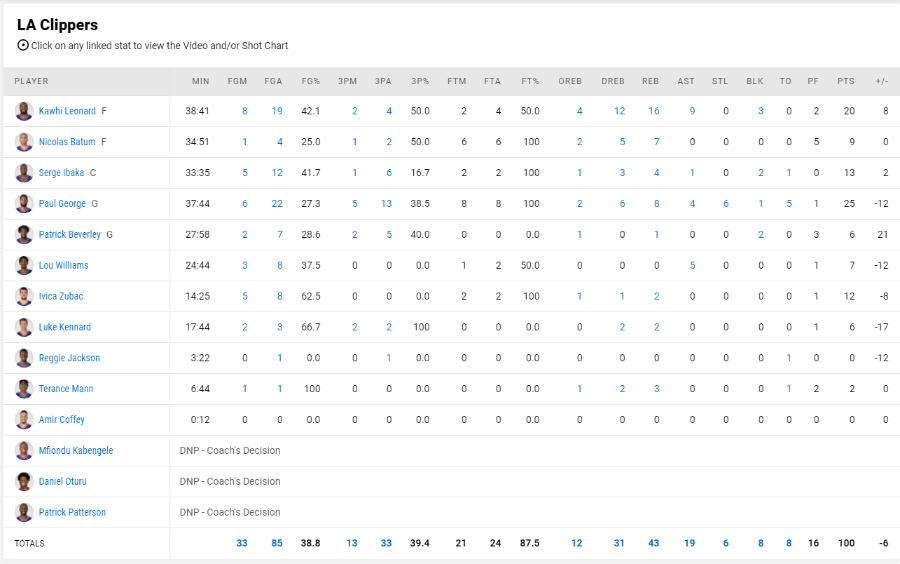Click Paul George's 13 three-point attempts
This screenshot has width=900, height=564.
click(x=386, y=204)
